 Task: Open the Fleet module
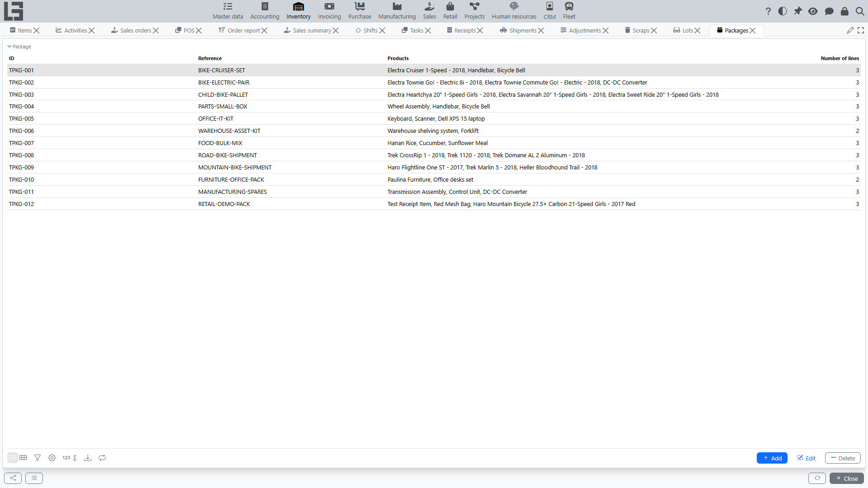pos(569,11)
